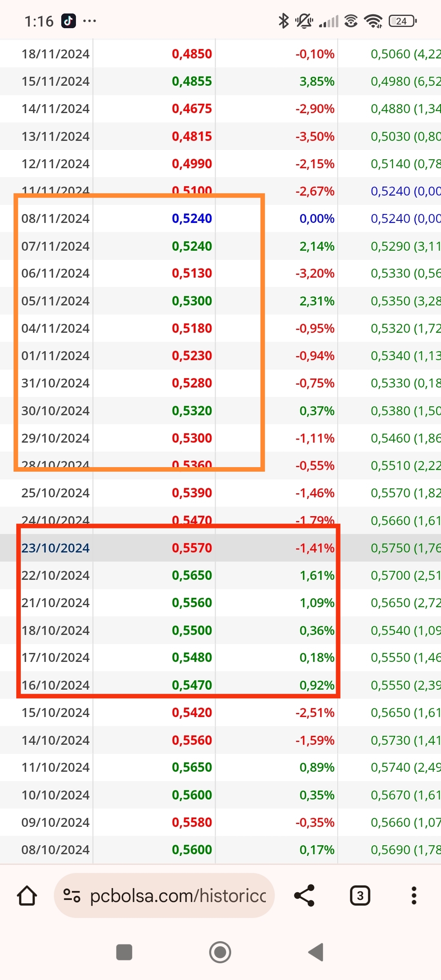Screen dimensions: 441x980
Task: Tap the share icon in browser toolbar
Action: pyautogui.click(x=305, y=896)
